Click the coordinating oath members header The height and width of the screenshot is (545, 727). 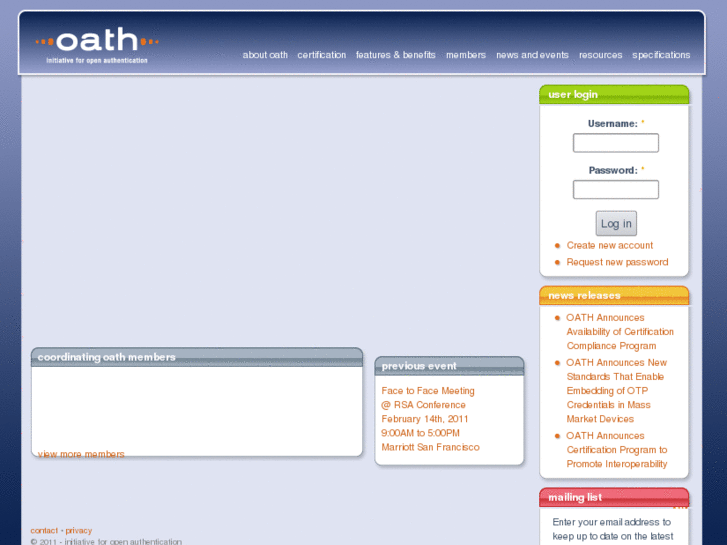point(197,357)
